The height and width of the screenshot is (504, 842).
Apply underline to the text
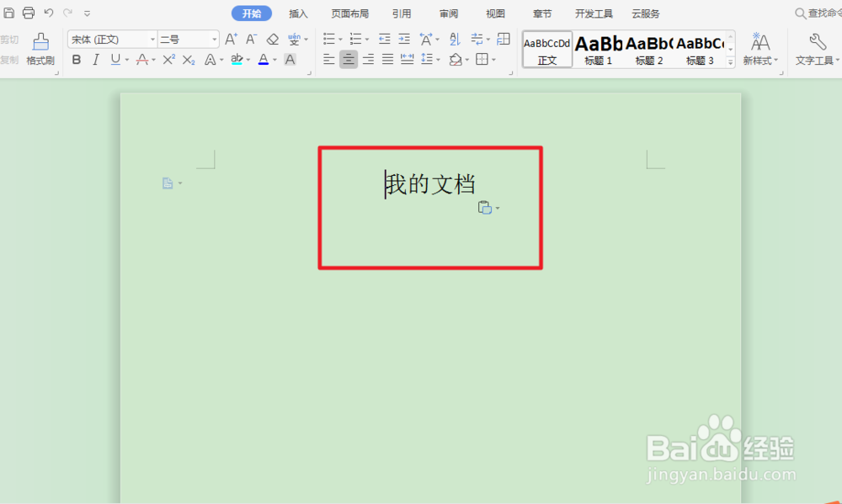[x=114, y=59]
